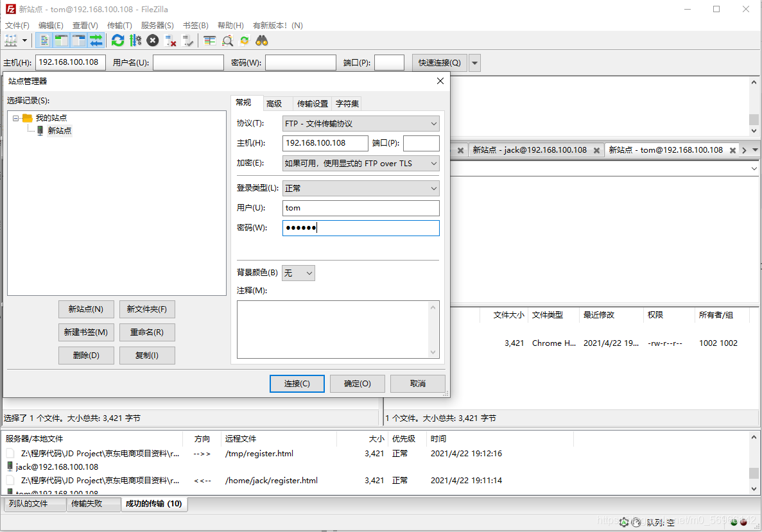This screenshot has height=532, width=762.
Task: Open the 传输(T) menu
Action: 119,25
